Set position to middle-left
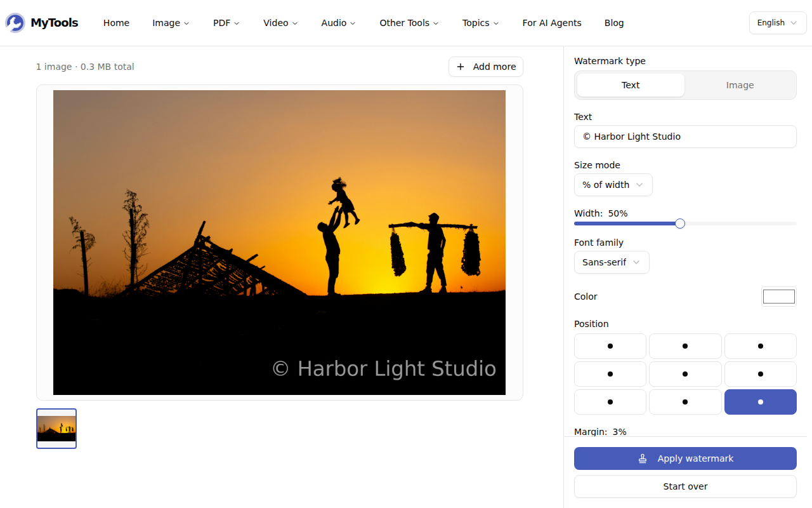 coord(610,374)
